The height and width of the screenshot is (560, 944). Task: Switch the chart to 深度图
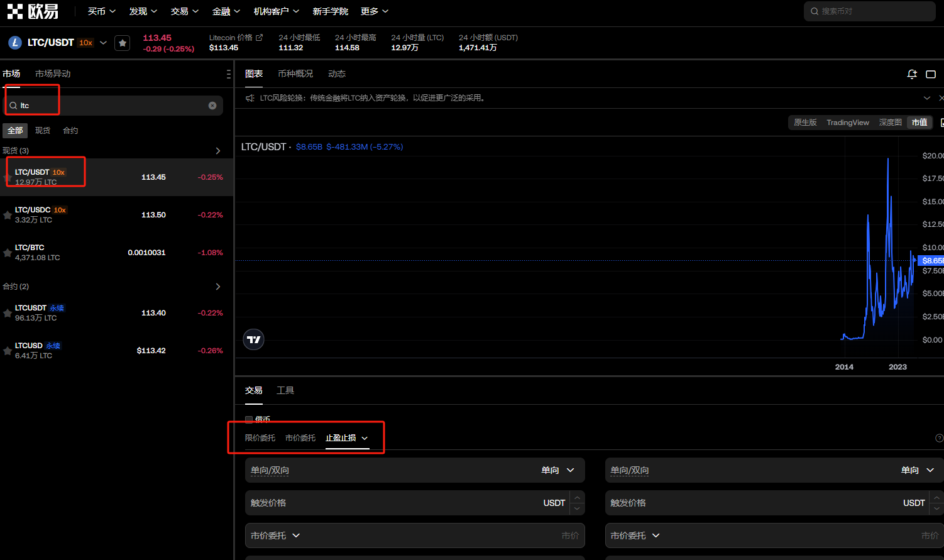(x=890, y=123)
